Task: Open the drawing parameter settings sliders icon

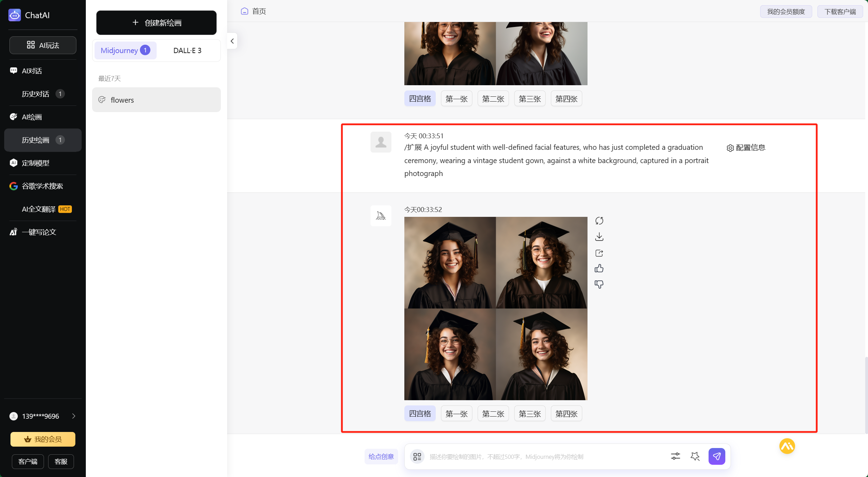Action: pyautogui.click(x=675, y=456)
